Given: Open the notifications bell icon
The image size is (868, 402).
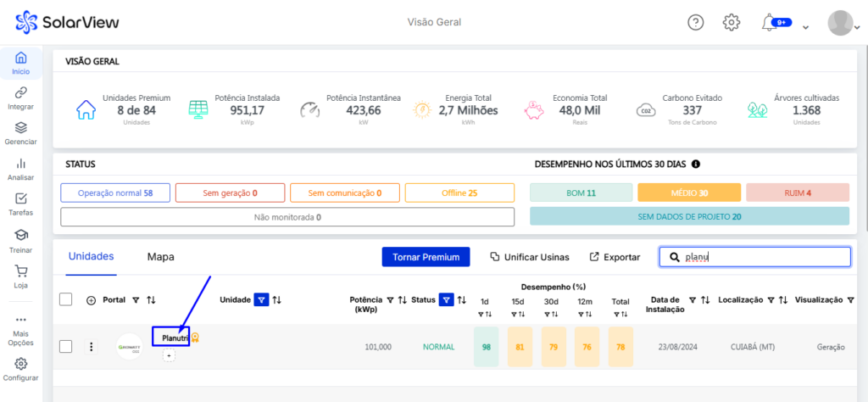Looking at the screenshot, I should point(769,22).
